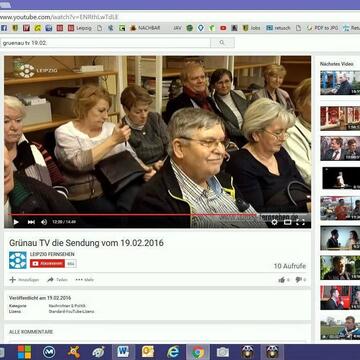Subscribe with the red Abonnieren button

pos(47,264)
